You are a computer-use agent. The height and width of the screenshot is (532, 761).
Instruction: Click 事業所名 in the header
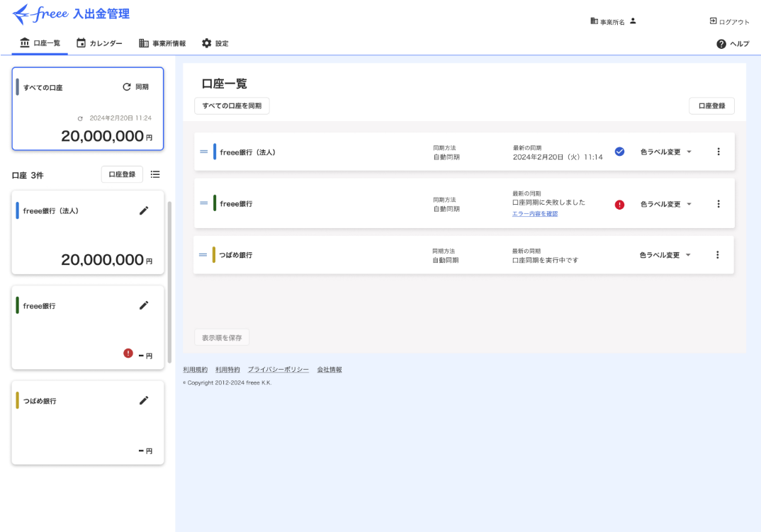click(x=608, y=21)
